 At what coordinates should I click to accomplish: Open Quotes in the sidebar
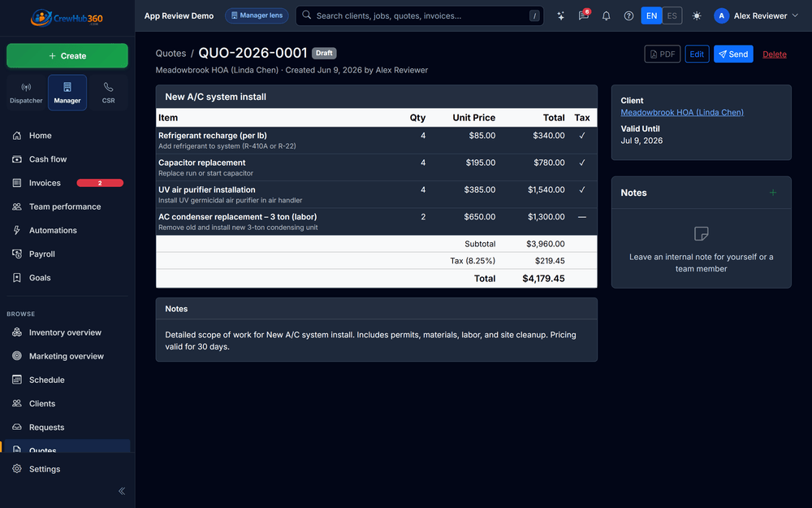tap(67, 447)
